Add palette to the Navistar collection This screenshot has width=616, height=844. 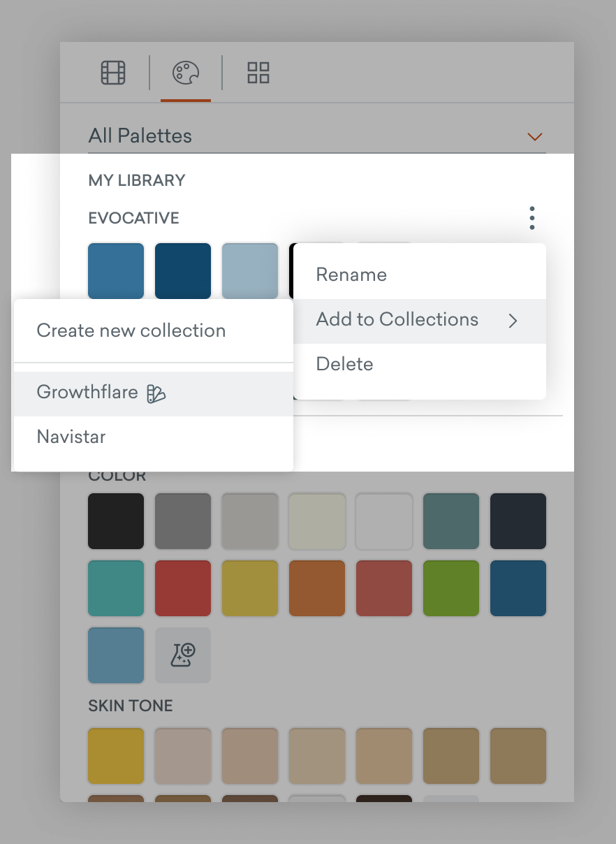(x=71, y=437)
